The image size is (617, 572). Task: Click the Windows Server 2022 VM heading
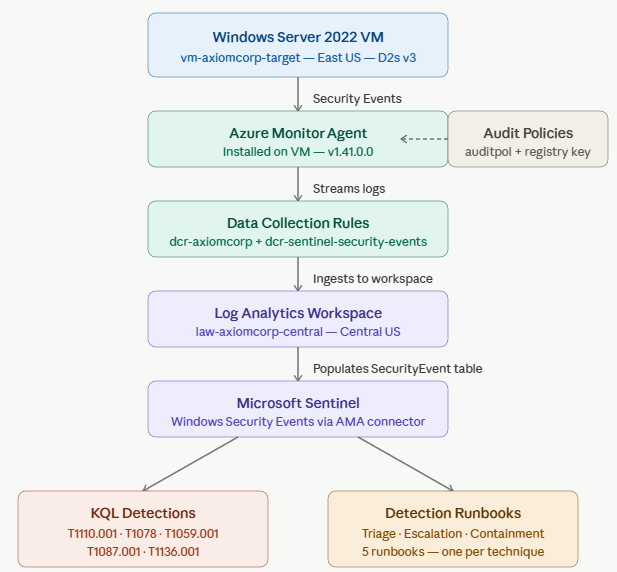coord(298,37)
